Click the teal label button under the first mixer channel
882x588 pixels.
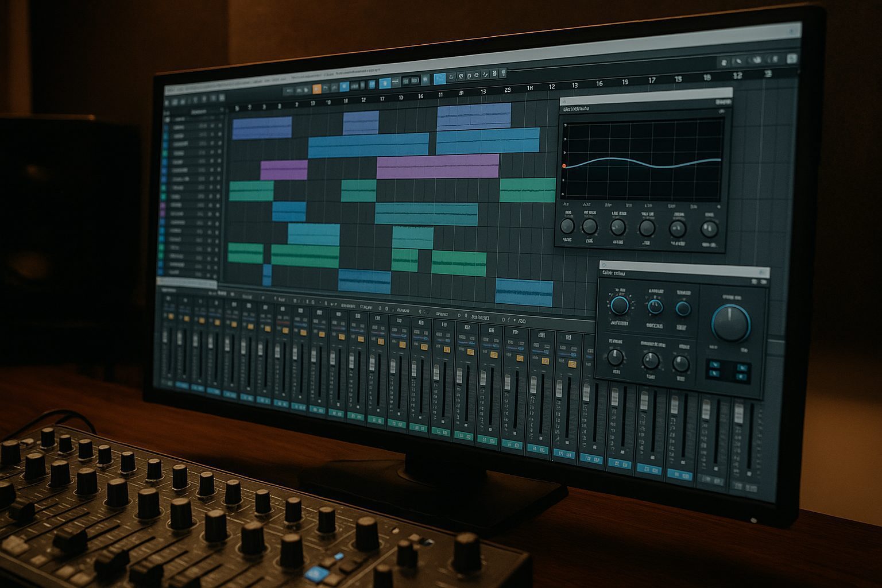point(168,383)
